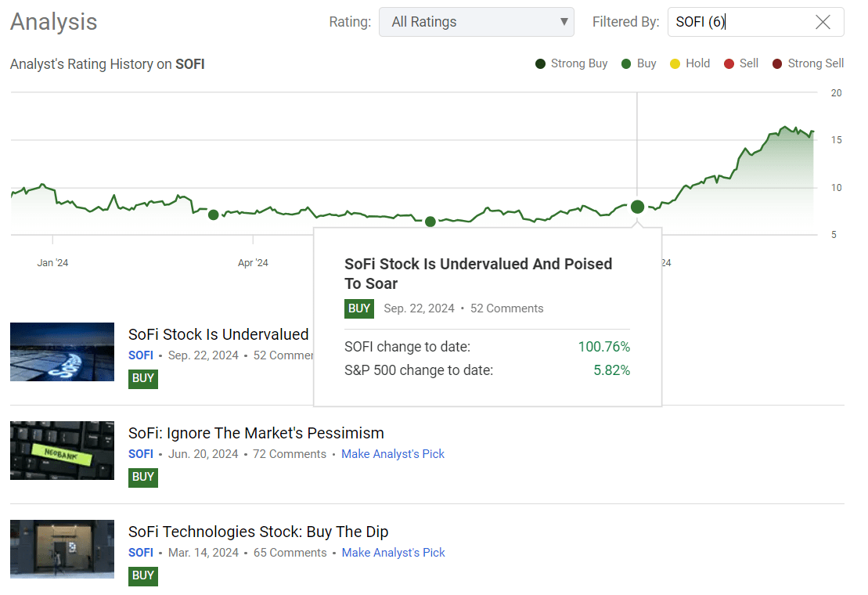The image size is (868, 595).
Task: Click the BUY badge inside the tooltip popup
Action: tap(358, 308)
